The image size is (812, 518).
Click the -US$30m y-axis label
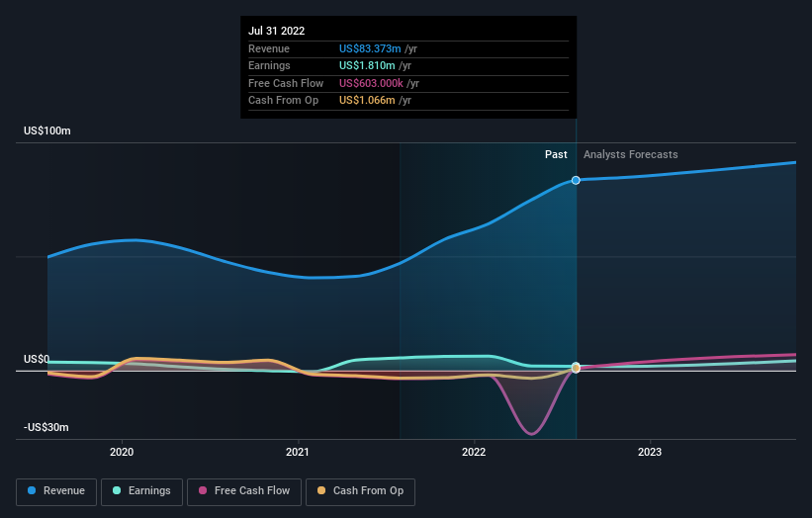click(x=46, y=427)
